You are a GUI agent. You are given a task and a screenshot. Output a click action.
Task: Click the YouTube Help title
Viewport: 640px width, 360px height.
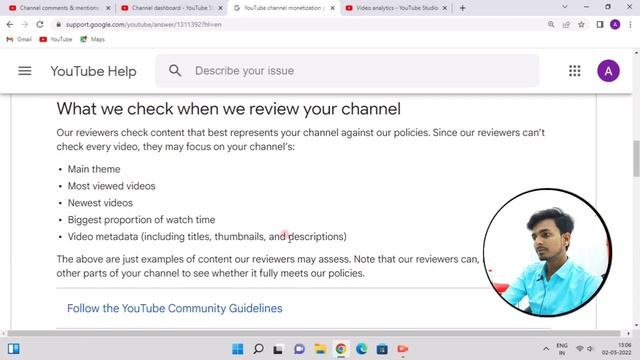click(x=93, y=71)
